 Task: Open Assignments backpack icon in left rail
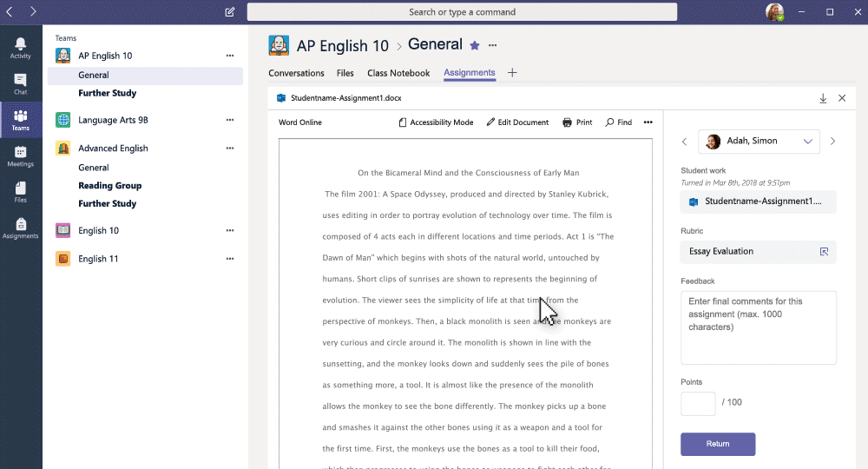(21, 228)
